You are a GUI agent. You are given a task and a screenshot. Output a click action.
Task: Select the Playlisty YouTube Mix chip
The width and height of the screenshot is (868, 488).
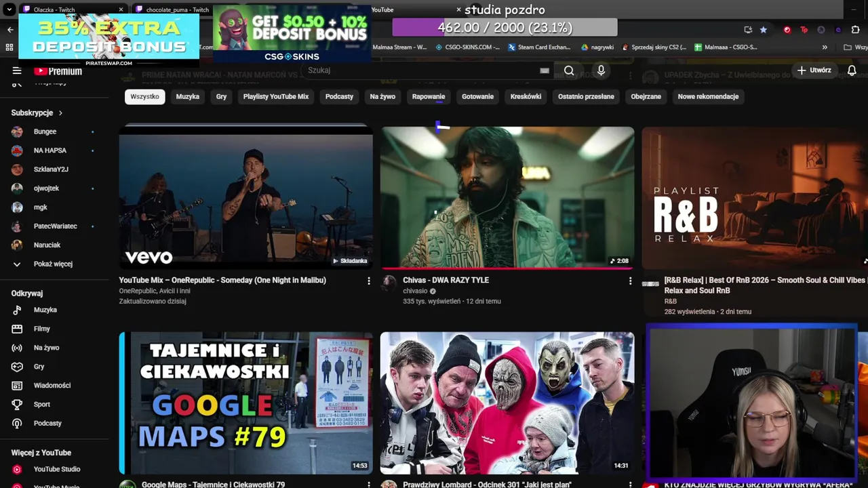coord(276,96)
